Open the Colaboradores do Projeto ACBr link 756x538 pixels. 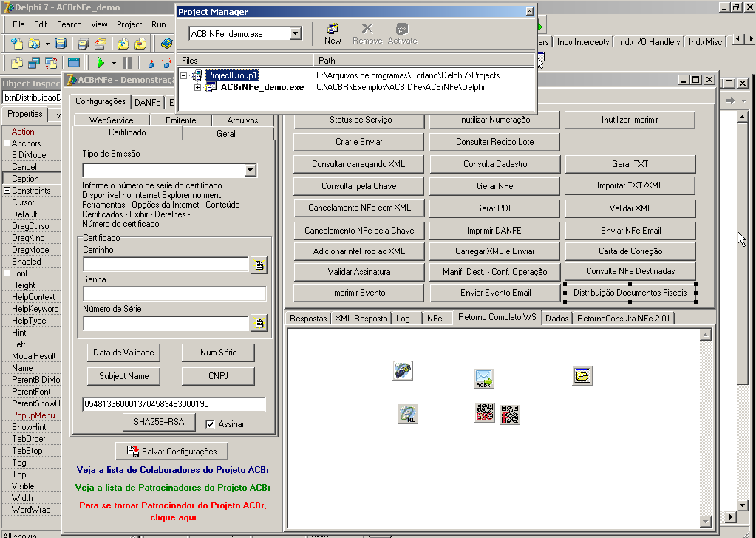tap(173, 470)
